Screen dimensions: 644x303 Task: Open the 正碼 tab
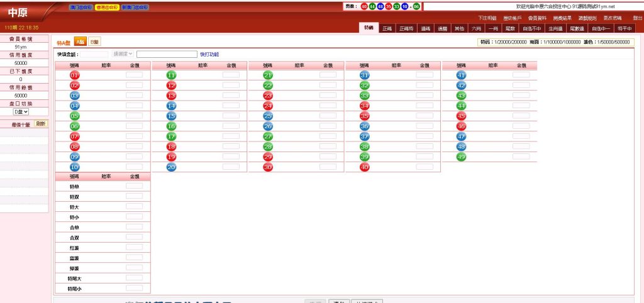pos(387,28)
